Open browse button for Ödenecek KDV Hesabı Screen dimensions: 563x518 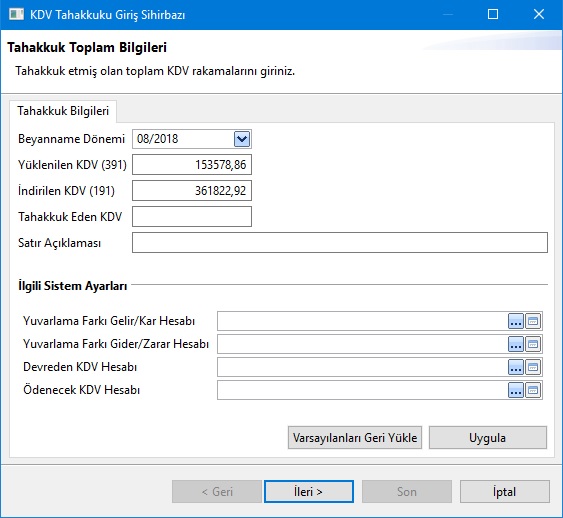pyautogui.click(x=516, y=390)
